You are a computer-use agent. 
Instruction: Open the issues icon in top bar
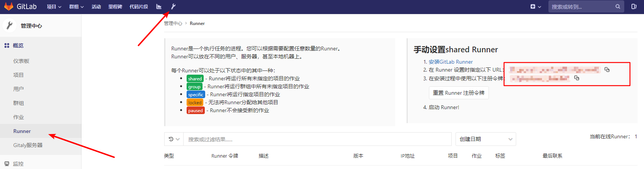(633, 6)
